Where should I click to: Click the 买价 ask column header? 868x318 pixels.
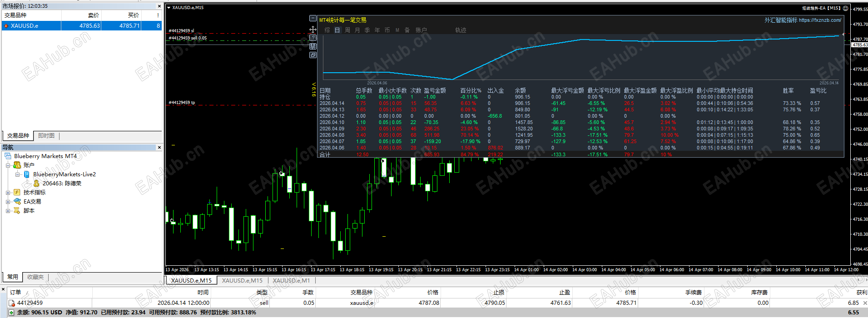tap(134, 15)
